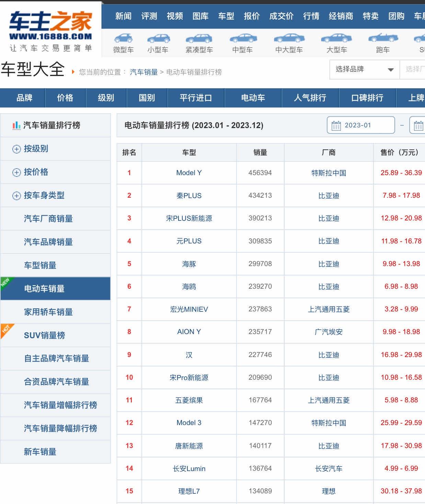425x504 pixels.
Task: Select the 中大型车 car icon
Action: [289, 38]
